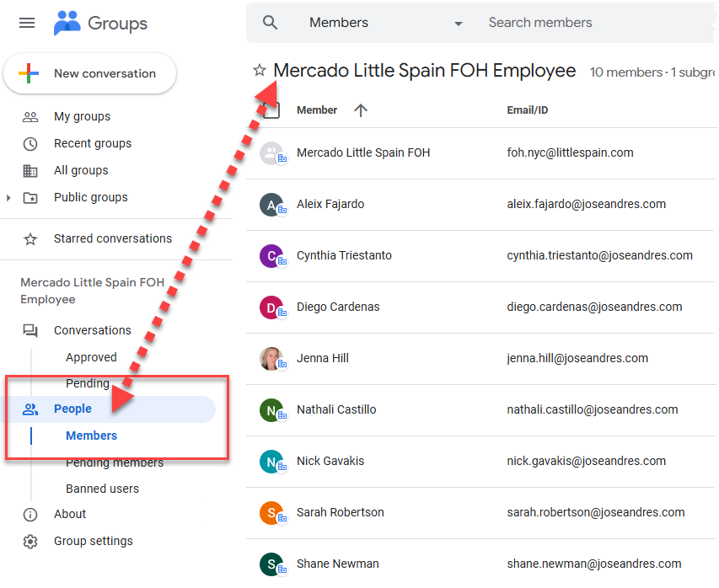Click jenna.hill@joseandres.com email

[x=577, y=358]
